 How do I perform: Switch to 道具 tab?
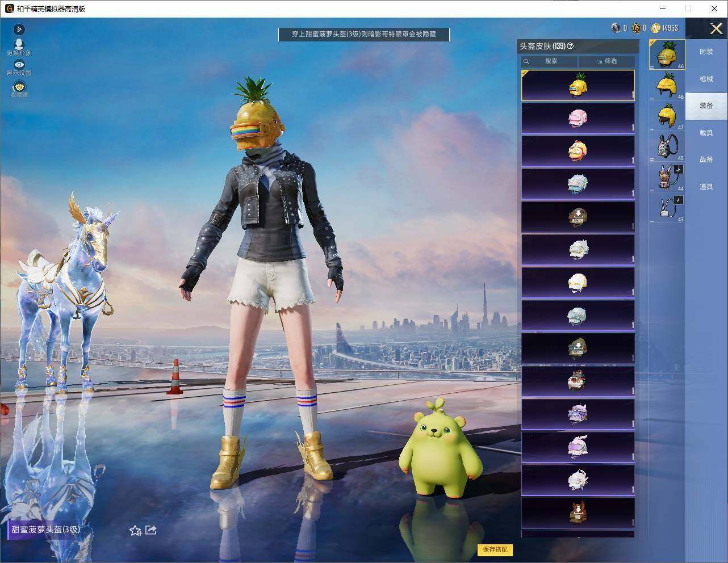click(x=706, y=187)
